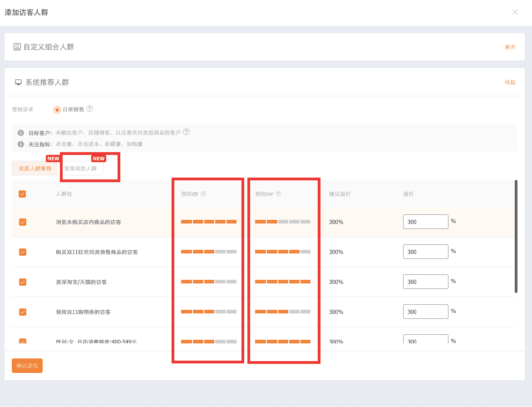Uncheck 资深淘宝/天猫的访客 row checkbox
The height and width of the screenshot is (407, 532).
23,282
